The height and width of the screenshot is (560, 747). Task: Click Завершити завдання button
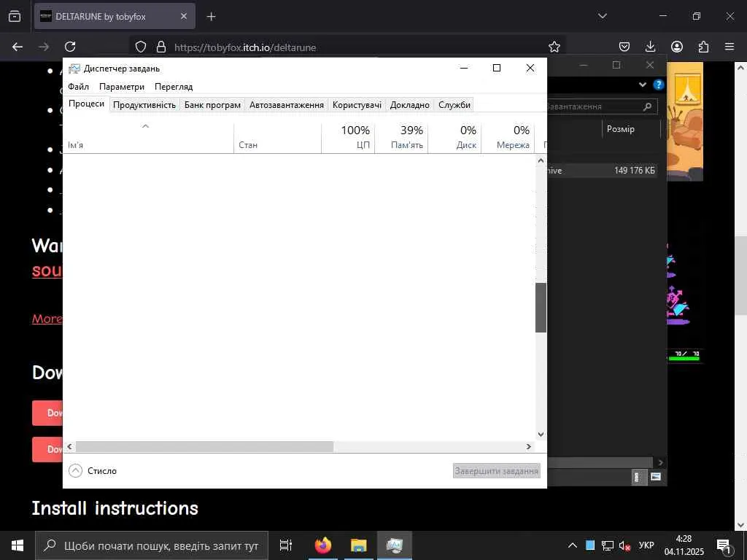[496, 470]
